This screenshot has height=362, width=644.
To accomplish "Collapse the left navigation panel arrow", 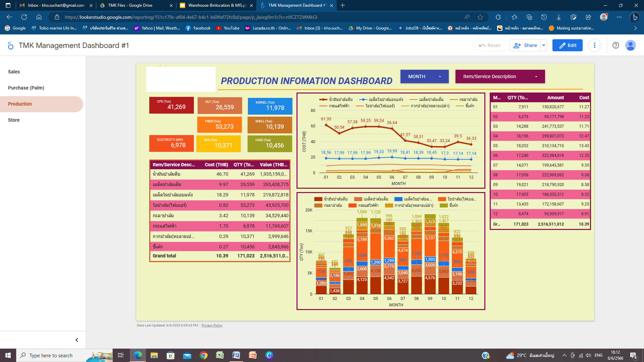I will coord(77,340).
